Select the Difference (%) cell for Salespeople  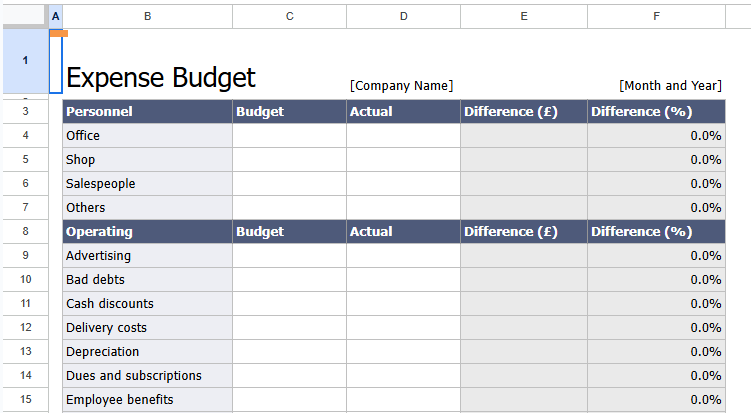point(656,183)
